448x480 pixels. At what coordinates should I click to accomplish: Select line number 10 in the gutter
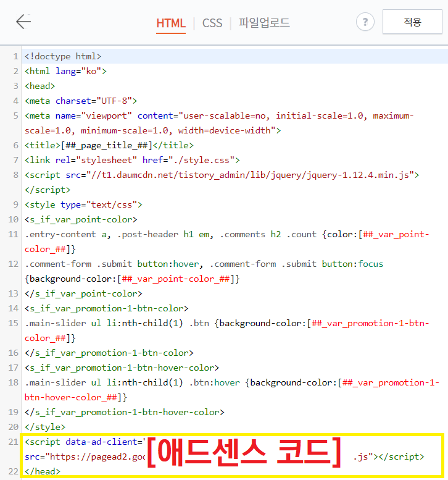[14, 219]
